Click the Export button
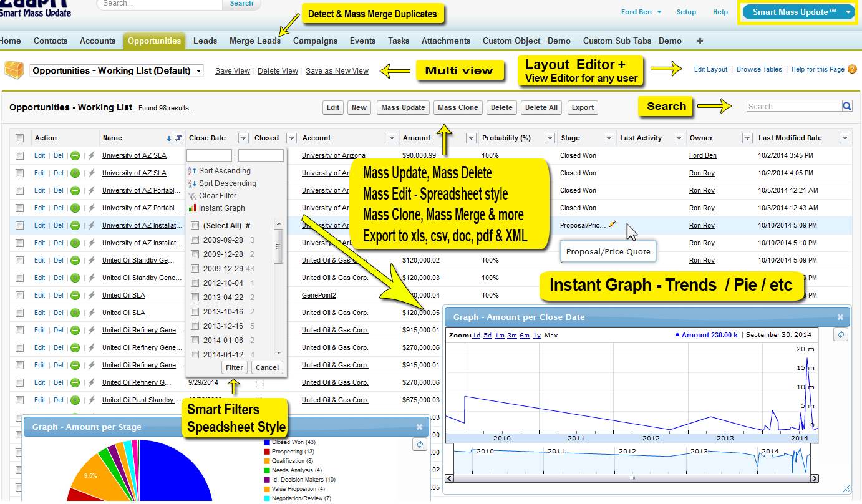Image resolution: width=862 pixels, height=504 pixels. click(583, 107)
